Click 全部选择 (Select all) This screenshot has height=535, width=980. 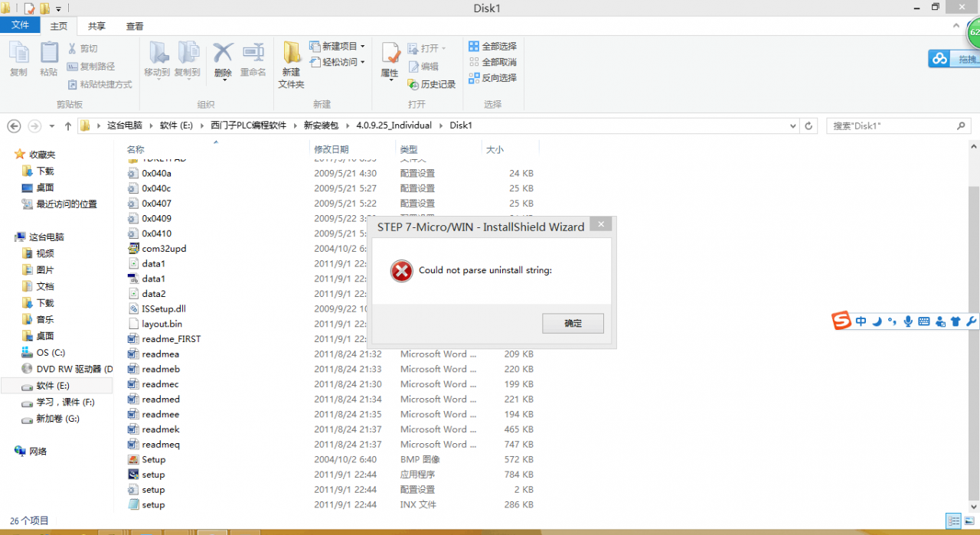click(x=492, y=46)
